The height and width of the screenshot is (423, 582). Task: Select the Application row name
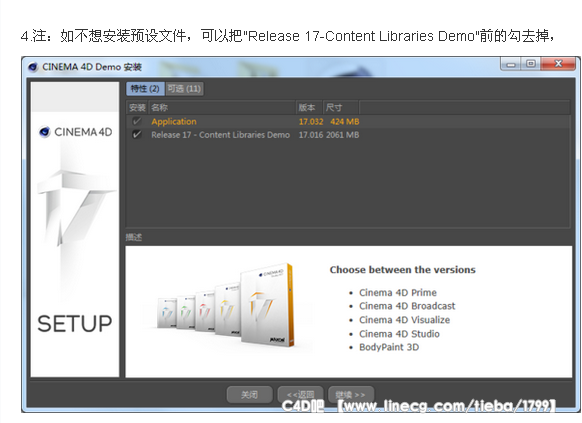174,122
